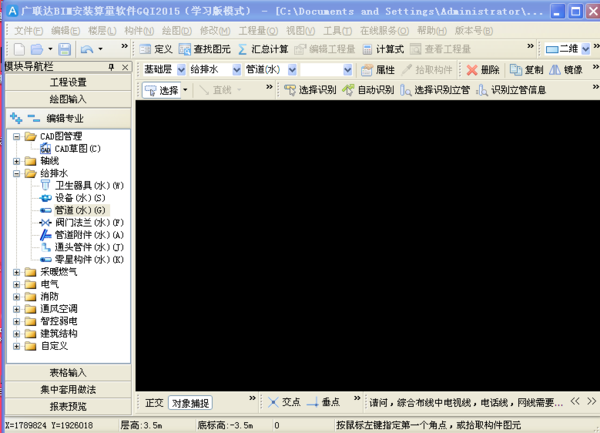The width and height of the screenshot is (600, 433).
Task: Select the 镜像 mirror tool
Action: click(x=566, y=70)
